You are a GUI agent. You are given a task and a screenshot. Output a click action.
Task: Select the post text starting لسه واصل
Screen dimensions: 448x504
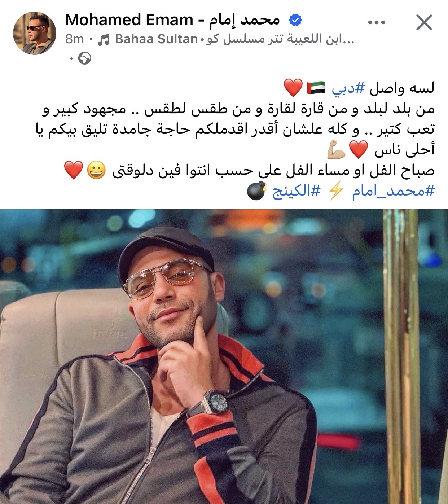(x=235, y=139)
